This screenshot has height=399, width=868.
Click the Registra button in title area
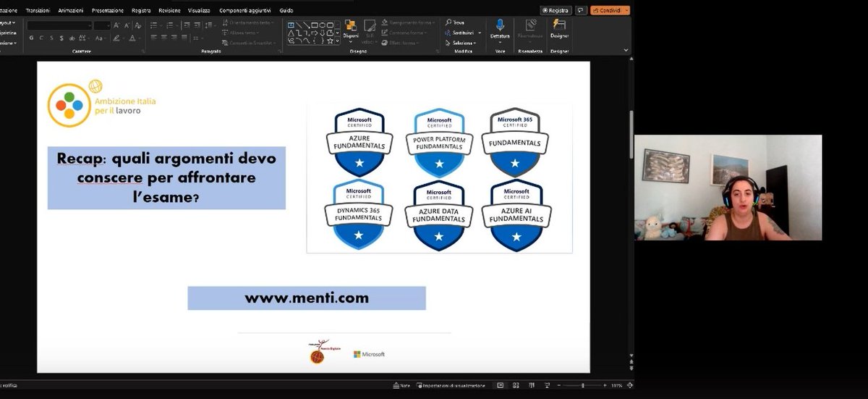point(556,11)
